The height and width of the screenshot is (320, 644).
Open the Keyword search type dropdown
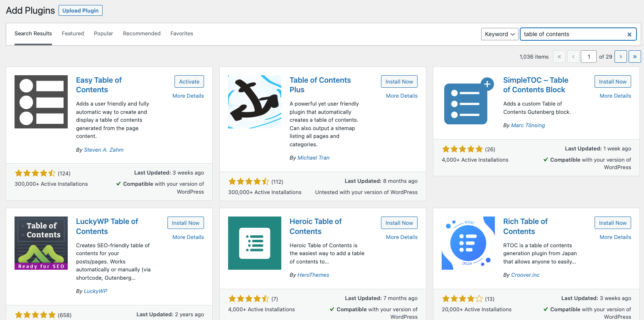pos(499,34)
